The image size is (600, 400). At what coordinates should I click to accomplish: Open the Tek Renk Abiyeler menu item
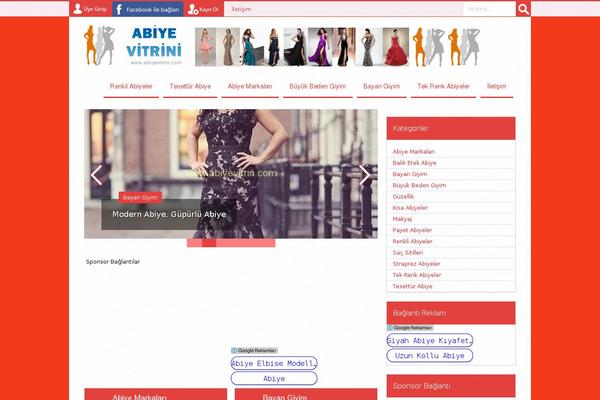(443, 87)
